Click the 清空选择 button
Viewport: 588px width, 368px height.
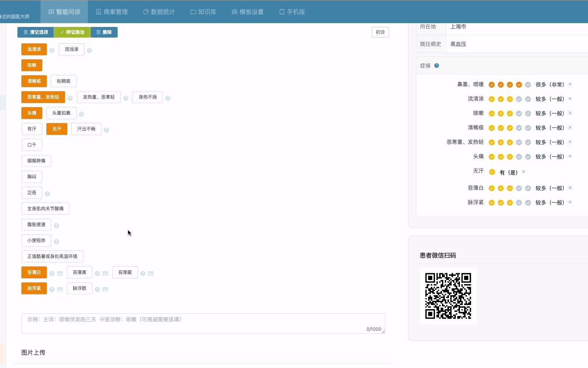click(36, 32)
